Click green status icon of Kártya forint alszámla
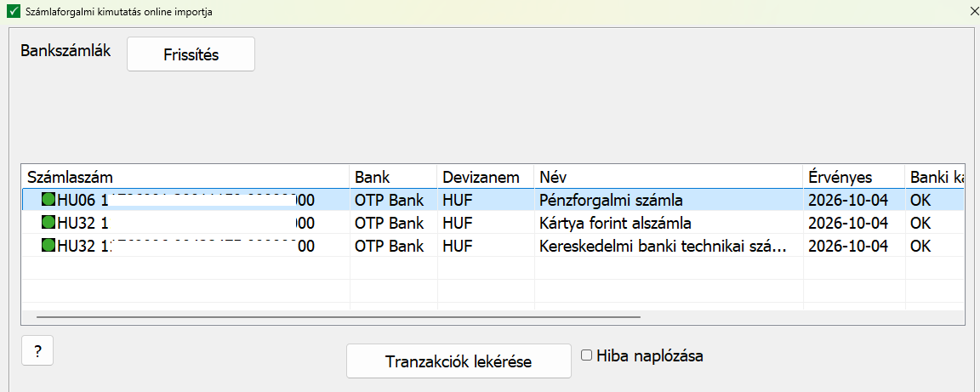980x392 pixels. [x=48, y=222]
